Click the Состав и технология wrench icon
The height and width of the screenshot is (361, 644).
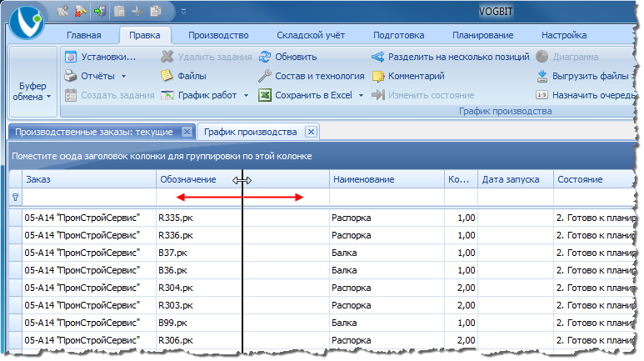264,76
